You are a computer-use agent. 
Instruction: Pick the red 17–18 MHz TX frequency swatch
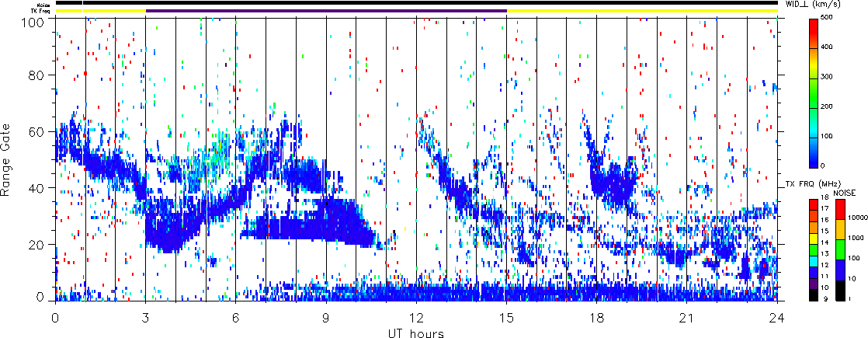click(x=814, y=204)
